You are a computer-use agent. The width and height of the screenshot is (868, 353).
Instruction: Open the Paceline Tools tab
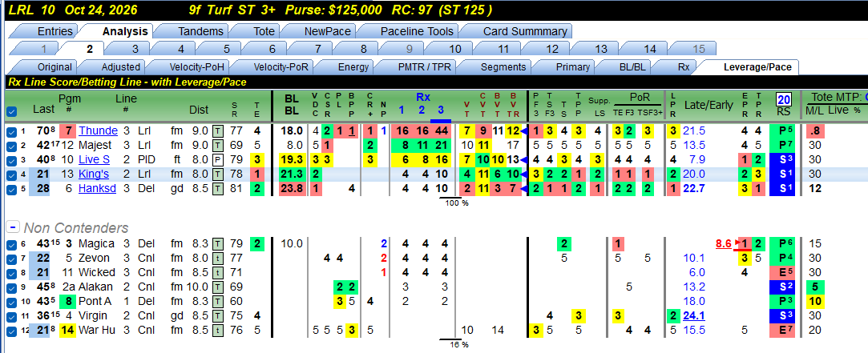coord(416,31)
